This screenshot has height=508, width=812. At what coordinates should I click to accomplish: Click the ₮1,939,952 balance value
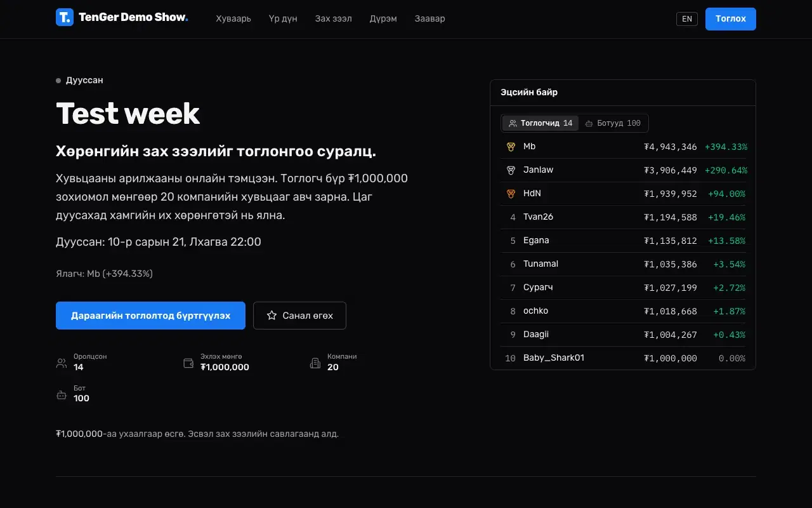coord(671,194)
